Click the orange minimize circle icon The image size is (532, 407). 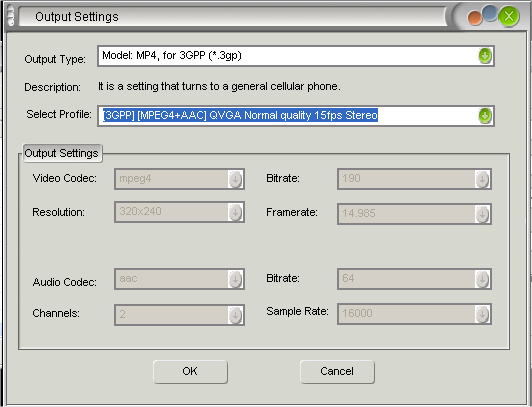[475, 18]
